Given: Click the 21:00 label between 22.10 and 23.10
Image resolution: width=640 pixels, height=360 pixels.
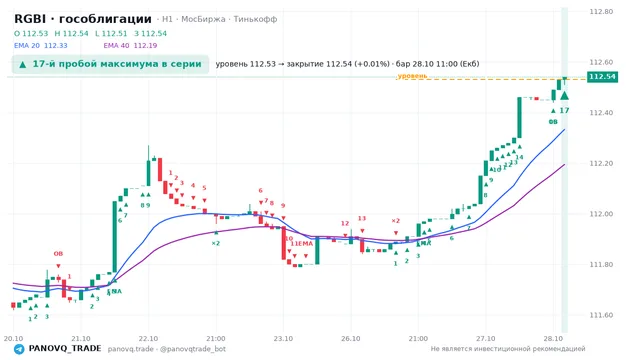Looking at the screenshot, I should coord(216,339).
